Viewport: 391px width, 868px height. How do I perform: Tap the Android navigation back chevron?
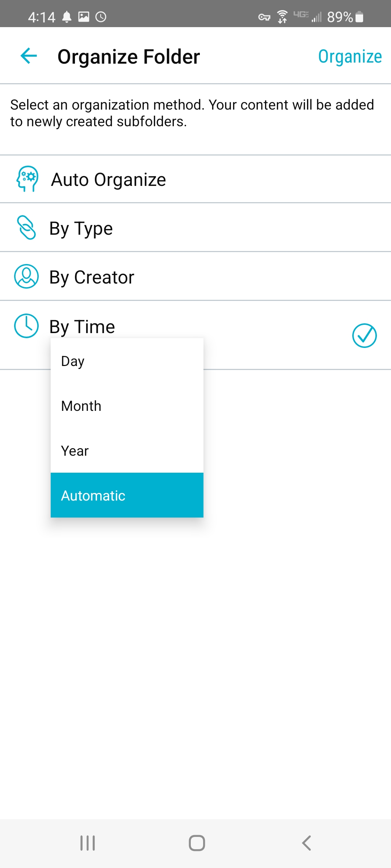(306, 843)
